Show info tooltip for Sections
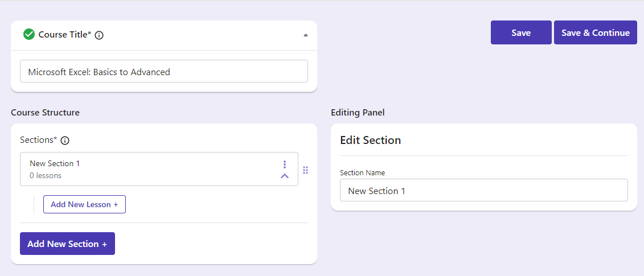Image resolution: width=644 pixels, height=276 pixels. (x=65, y=141)
